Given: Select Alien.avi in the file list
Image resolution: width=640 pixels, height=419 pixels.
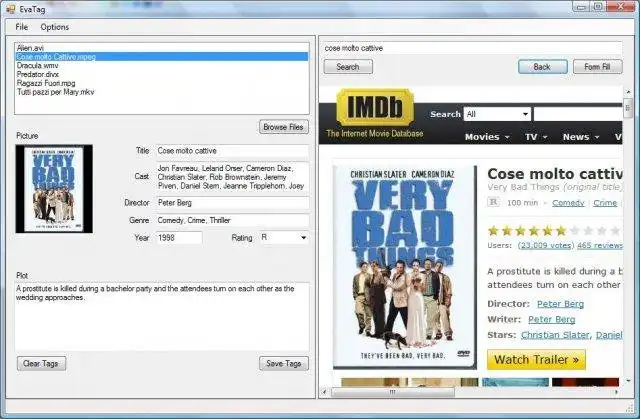Looking at the screenshot, I should [x=162, y=48].
